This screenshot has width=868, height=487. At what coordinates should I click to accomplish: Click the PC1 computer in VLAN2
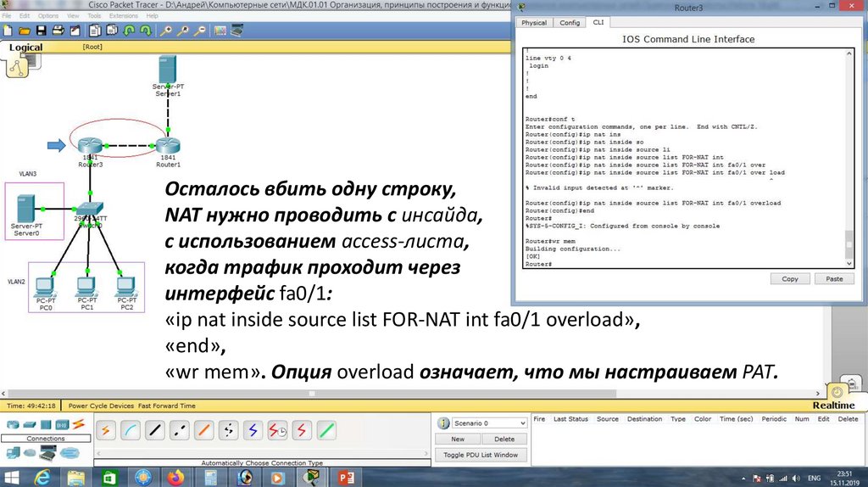pyautogui.click(x=86, y=287)
